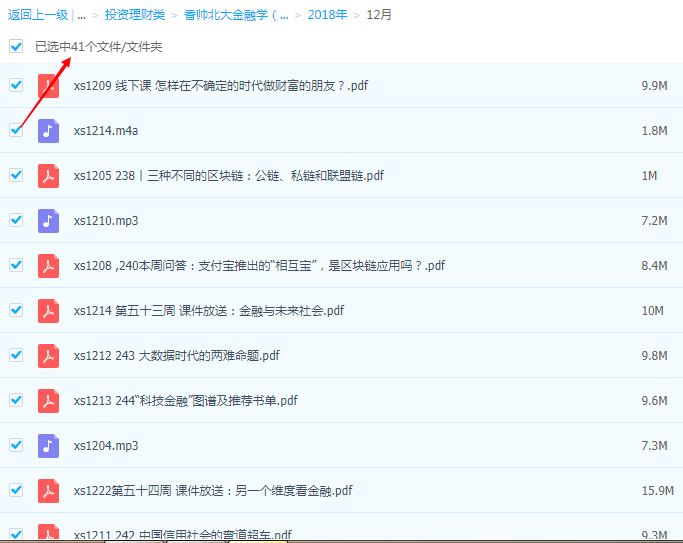Click PDF icon for xs1222 第五十四周 file
The image size is (683, 543).
(48, 491)
